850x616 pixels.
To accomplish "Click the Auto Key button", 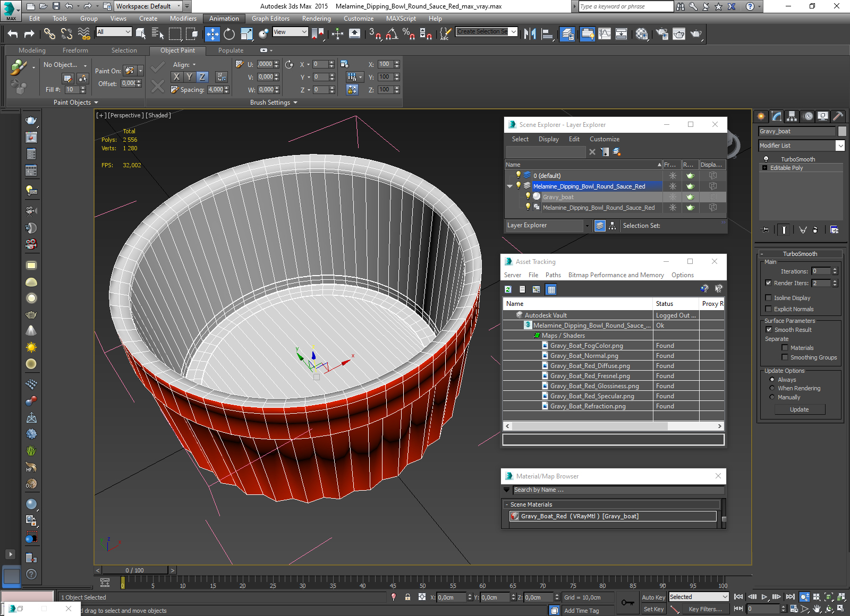I will coord(653,597).
